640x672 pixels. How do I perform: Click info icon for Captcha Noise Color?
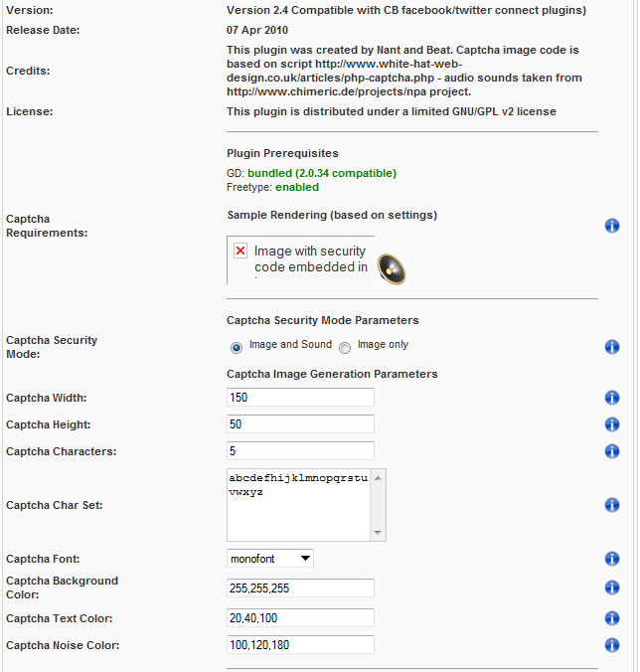(x=612, y=645)
